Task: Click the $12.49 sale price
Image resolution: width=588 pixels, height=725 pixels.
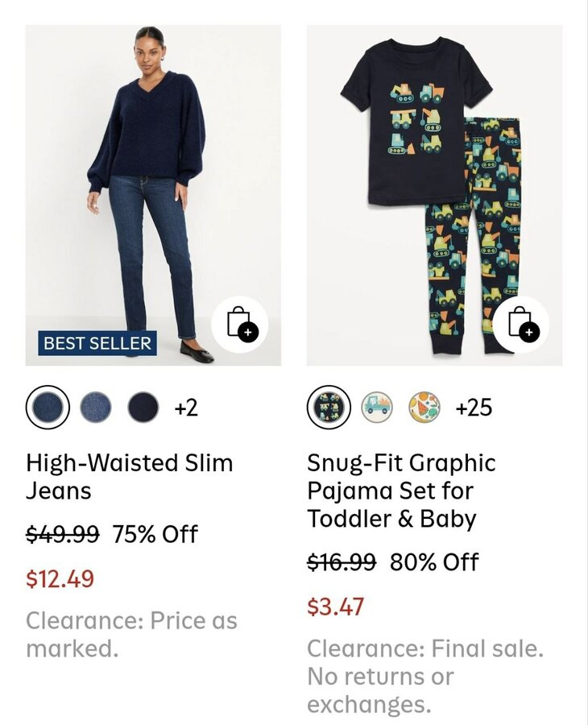Action: click(x=60, y=578)
